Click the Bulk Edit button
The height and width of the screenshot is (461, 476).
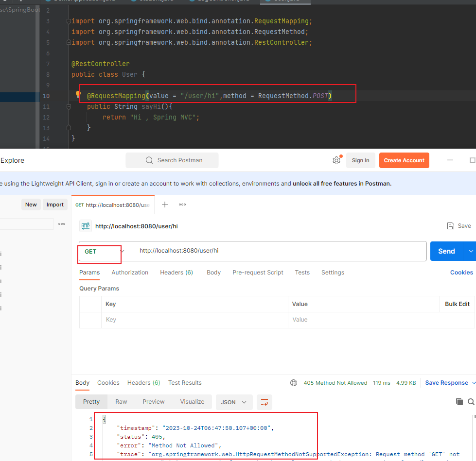(x=457, y=304)
